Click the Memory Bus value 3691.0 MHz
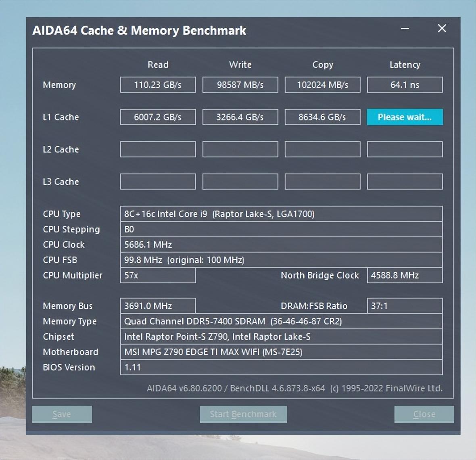476x460 pixels. [158, 306]
